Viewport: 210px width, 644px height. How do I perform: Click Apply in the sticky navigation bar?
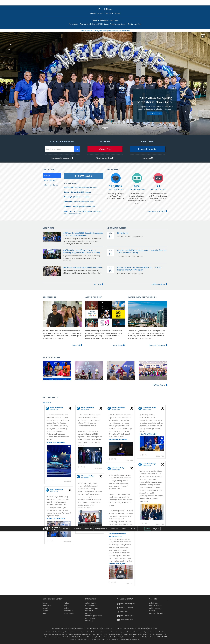pos(148,529)
